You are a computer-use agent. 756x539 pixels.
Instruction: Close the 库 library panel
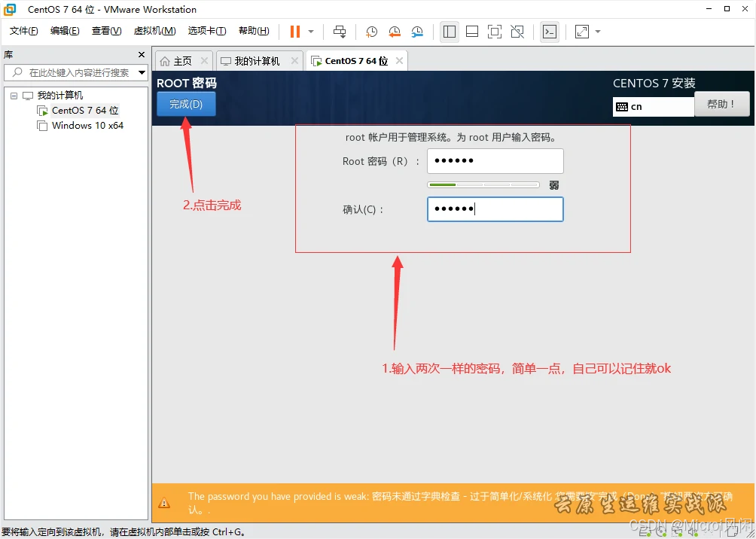pos(142,55)
